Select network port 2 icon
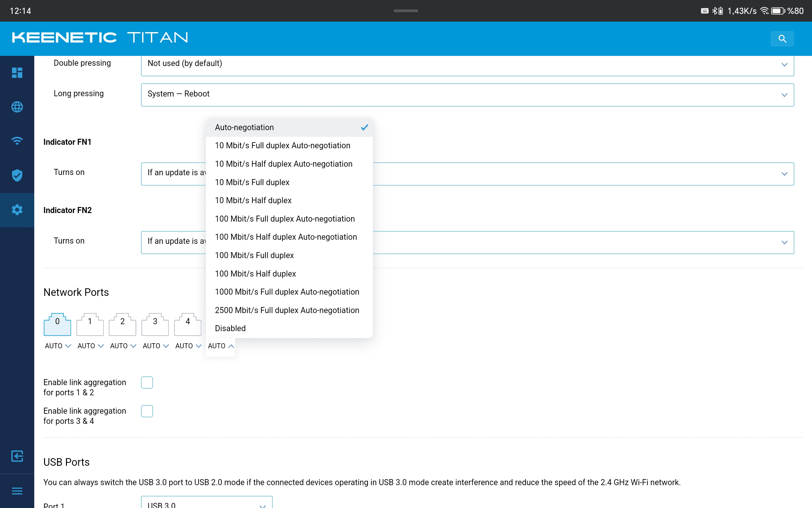This screenshot has width=812, height=508. point(122,324)
